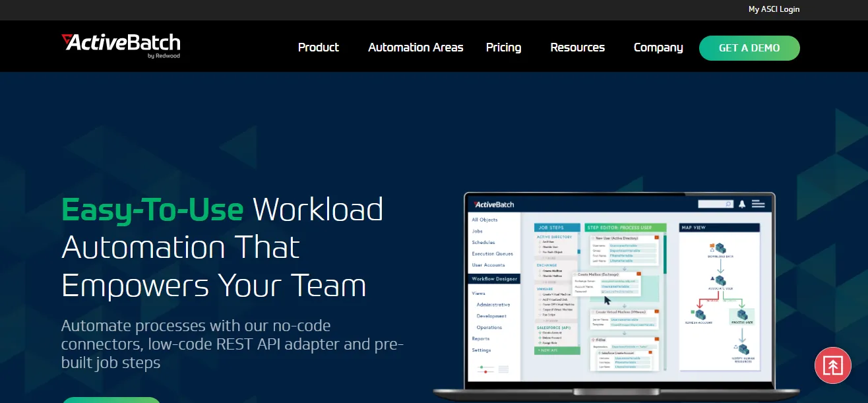Click the ActiveBatch by Redwood logo
This screenshot has height=403, width=868.
coord(121,46)
